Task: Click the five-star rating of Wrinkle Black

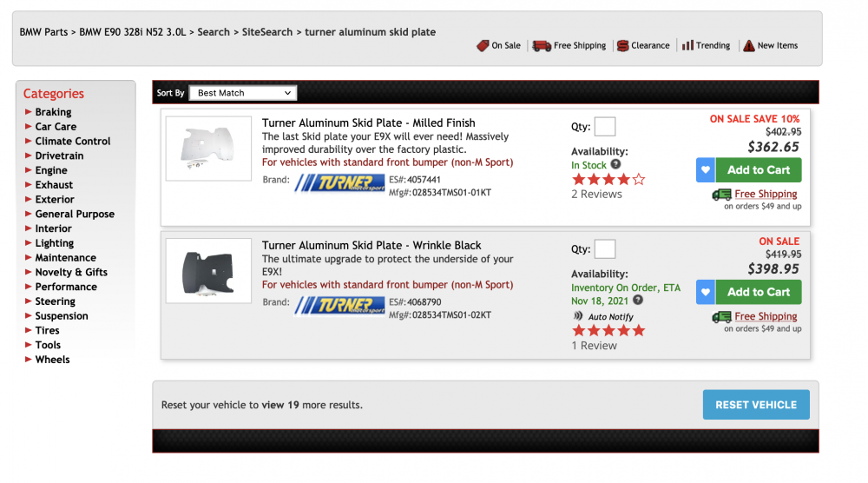Action: (x=608, y=331)
